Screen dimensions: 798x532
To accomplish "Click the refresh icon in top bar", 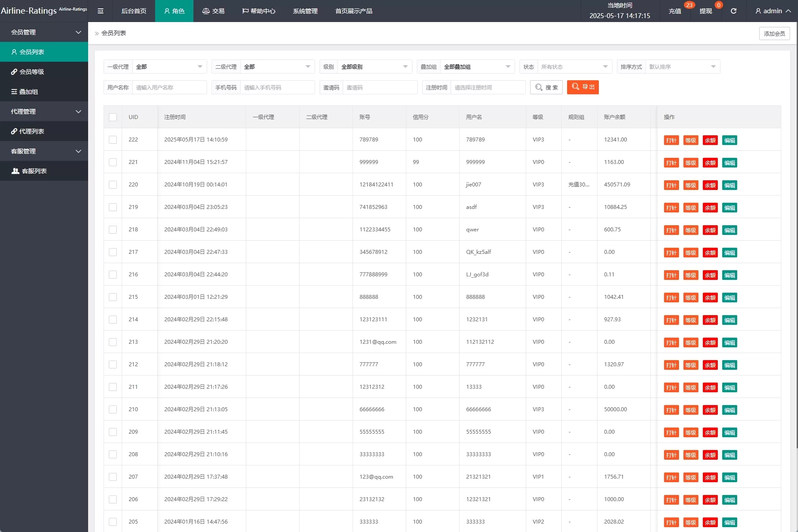I will click(734, 11).
